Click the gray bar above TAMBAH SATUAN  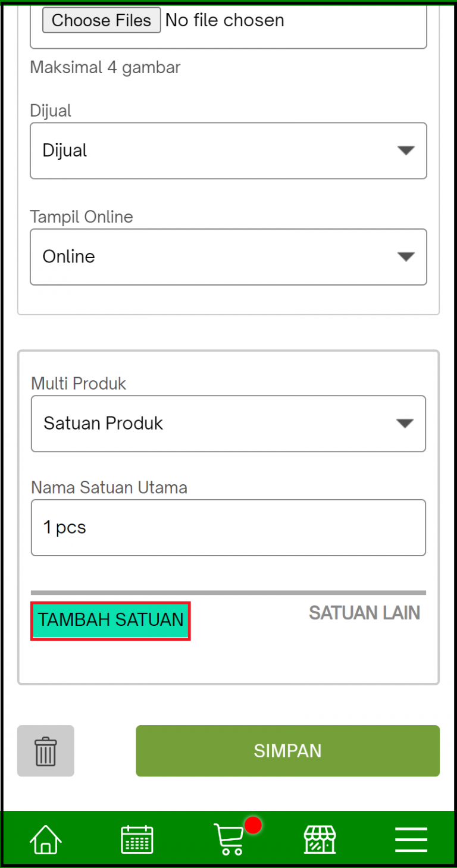click(228, 592)
